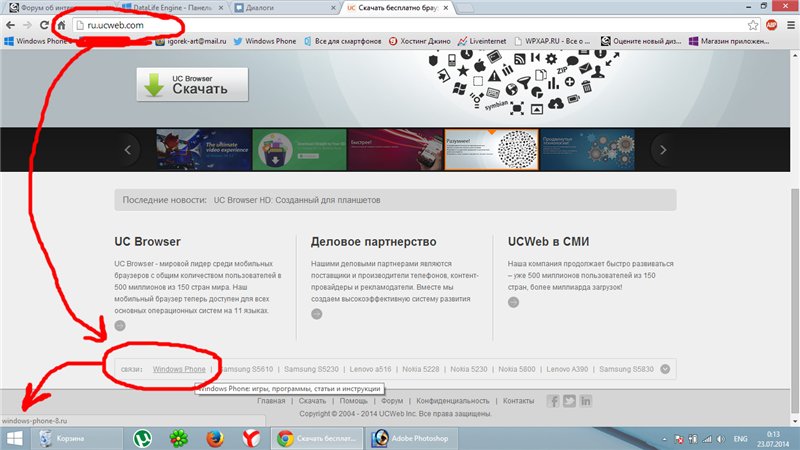800x450 pixels.
Task: Click the browser forward arrow
Action: (x=28, y=25)
